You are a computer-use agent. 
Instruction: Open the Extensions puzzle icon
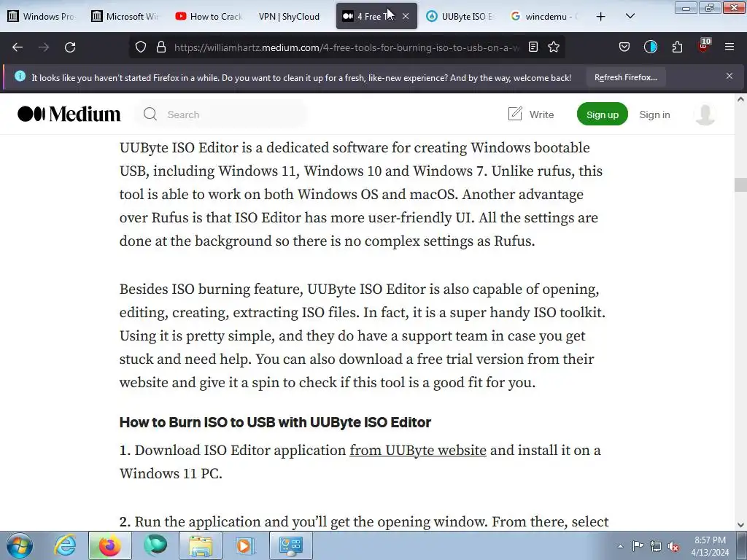coord(677,47)
